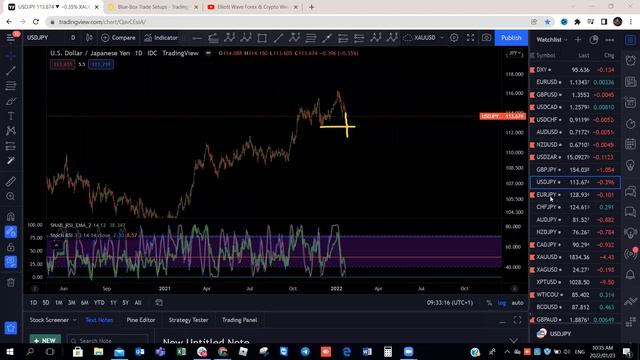The height and width of the screenshot is (360, 640).
Task: Click the Publish button
Action: [x=511, y=38]
